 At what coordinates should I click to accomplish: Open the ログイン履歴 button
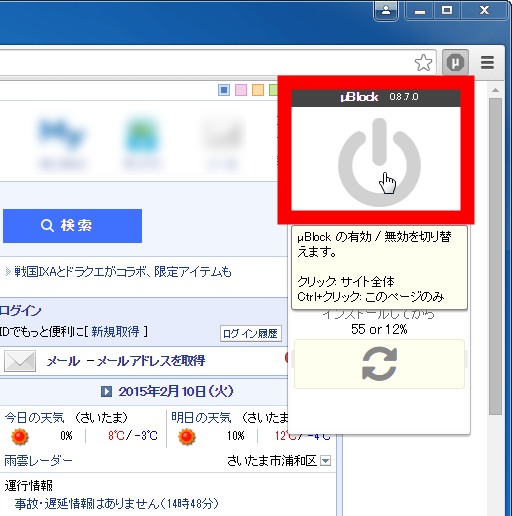click(251, 334)
